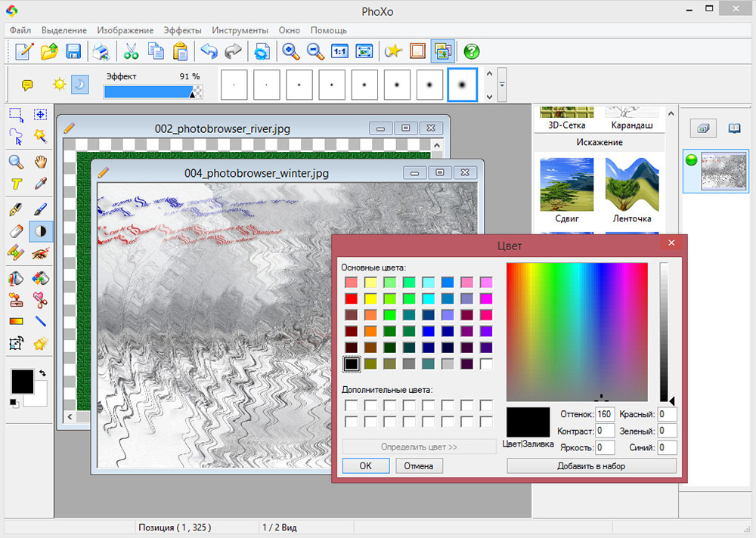Click the Добавить в набор button
This screenshot has height=538, width=756.
(x=591, y=466)
